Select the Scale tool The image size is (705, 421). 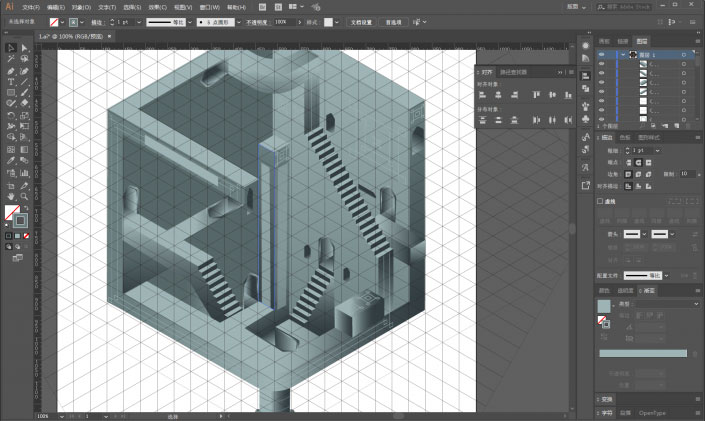point(24,115)
